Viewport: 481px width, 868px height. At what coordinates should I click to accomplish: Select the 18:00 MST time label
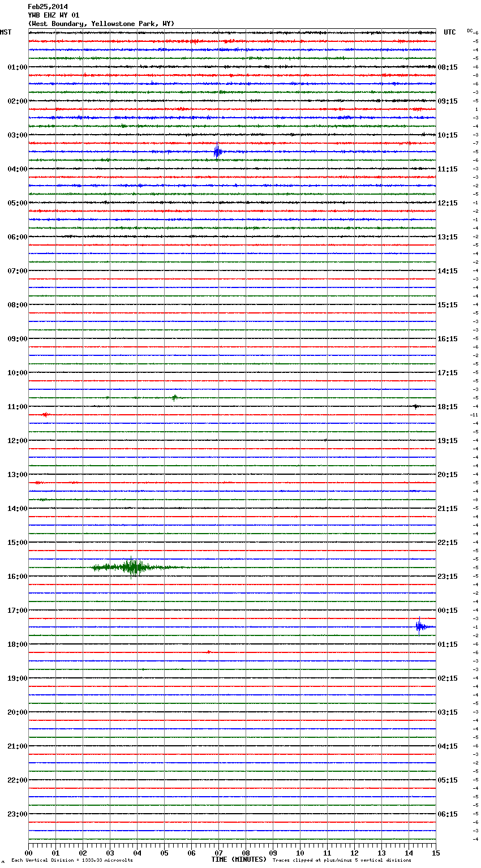(x=18, y=644)
